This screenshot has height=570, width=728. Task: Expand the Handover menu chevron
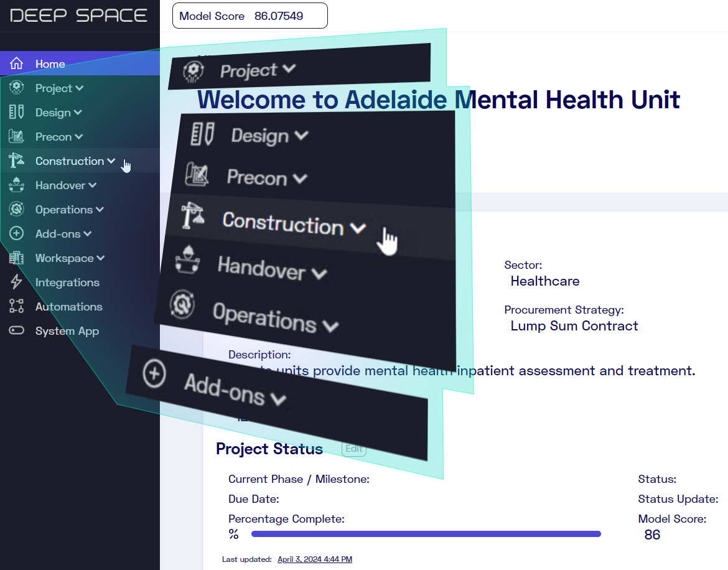tap(92, 185)
